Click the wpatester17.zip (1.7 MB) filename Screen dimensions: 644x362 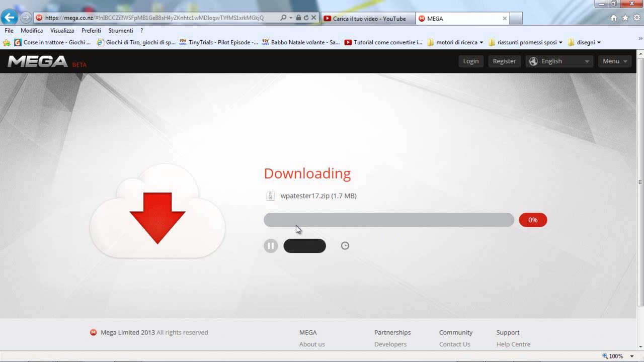point(318,196)
